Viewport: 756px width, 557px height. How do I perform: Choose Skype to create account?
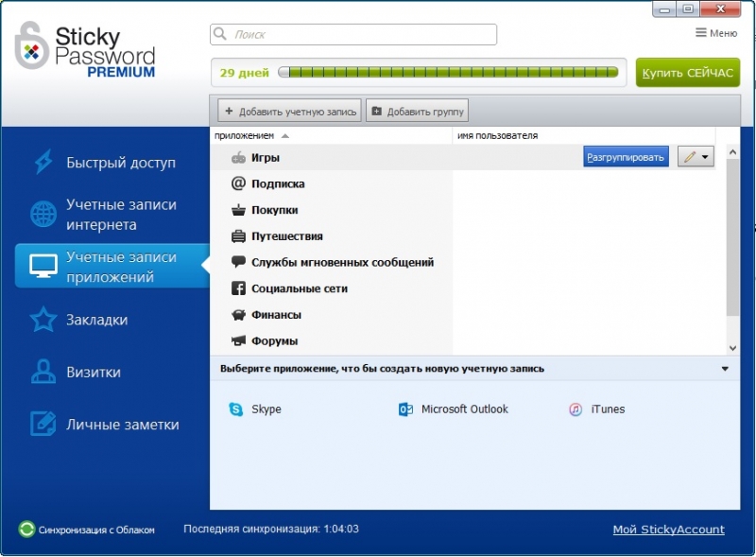point(255,409)
